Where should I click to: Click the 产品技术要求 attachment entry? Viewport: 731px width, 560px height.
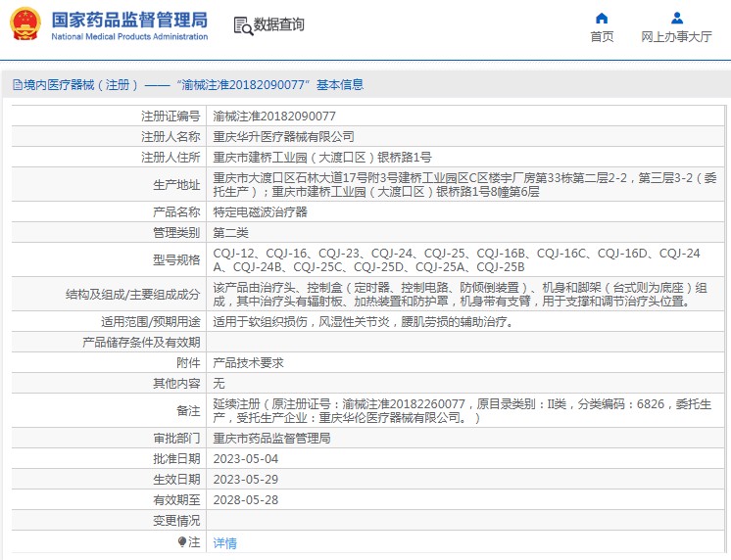click(248, 362)
